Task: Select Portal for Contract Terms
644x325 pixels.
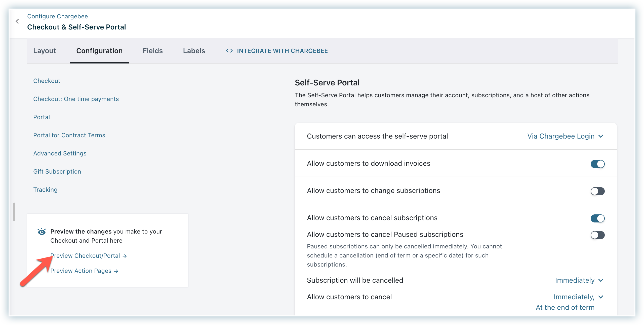Action: coord(69,135)
